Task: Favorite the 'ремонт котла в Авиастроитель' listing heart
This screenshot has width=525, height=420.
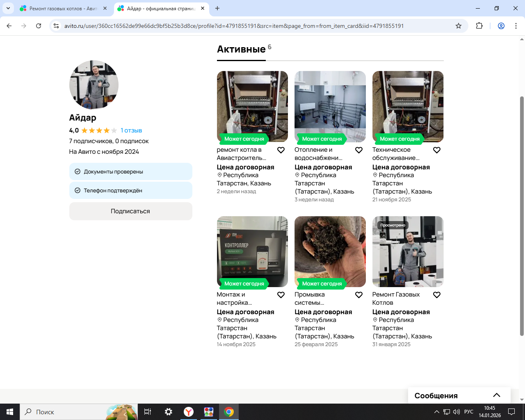Action: [x=281, y=150]
